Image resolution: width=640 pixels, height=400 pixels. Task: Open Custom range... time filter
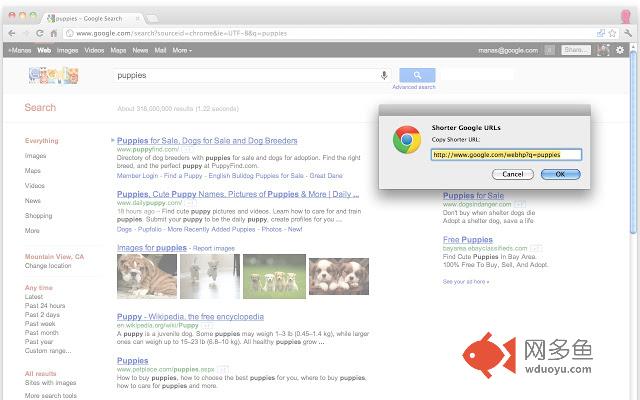pos(48,351)
